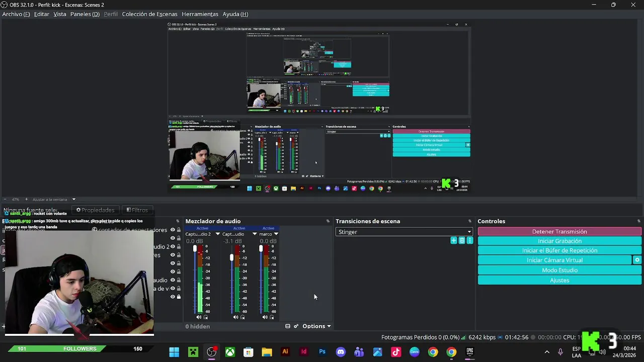The height and width of the screenshot is (362, 644).
Task: Toggle monitoring icon for Captu...dio 2 channel
Action: (205, 317)
